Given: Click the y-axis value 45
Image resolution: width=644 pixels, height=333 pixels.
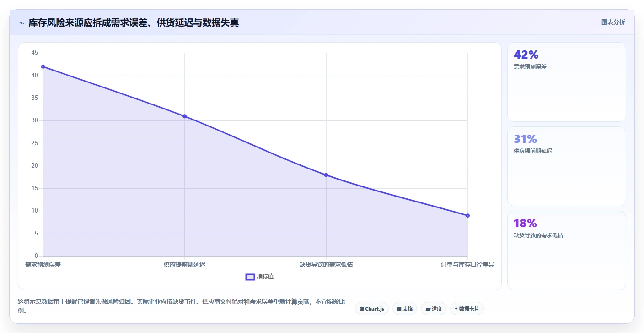Looking at the screenshot, I should click(35, 53).
